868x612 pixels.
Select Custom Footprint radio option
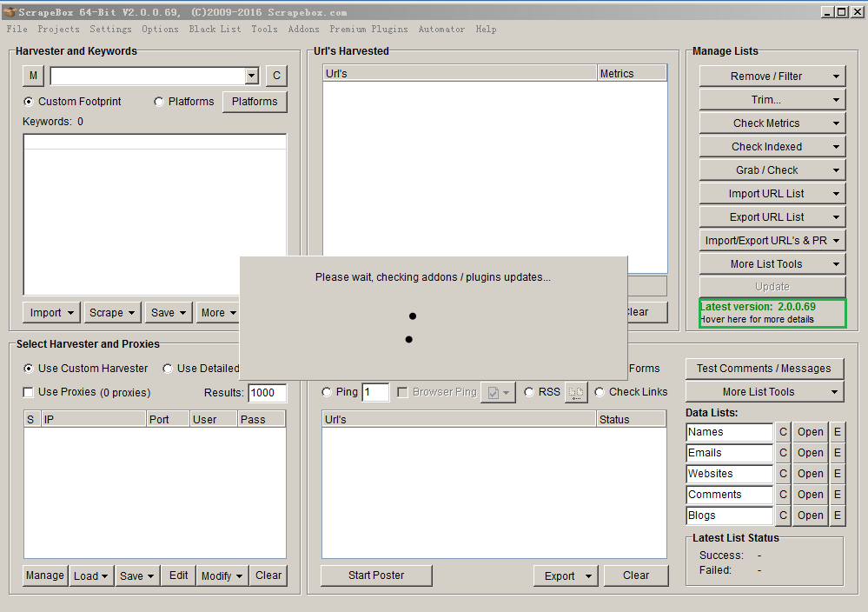(x=28, y=102)
